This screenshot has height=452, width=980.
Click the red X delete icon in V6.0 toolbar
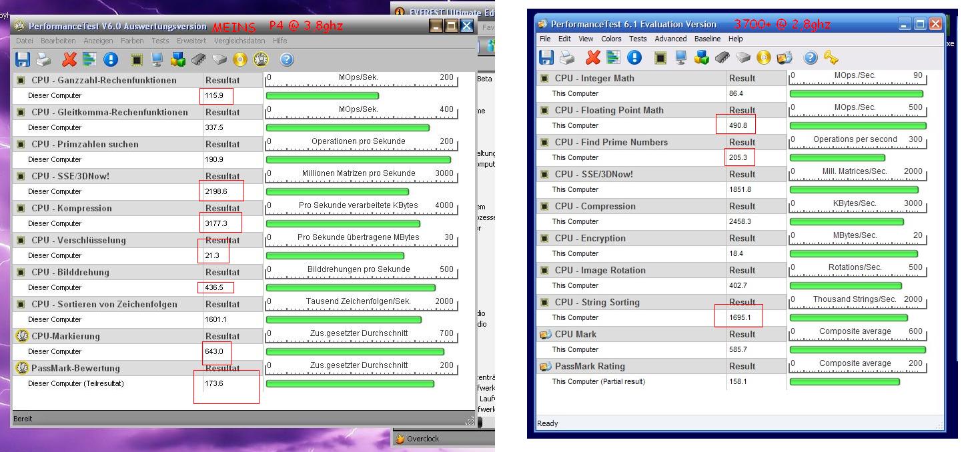click(x=69, y=60)
